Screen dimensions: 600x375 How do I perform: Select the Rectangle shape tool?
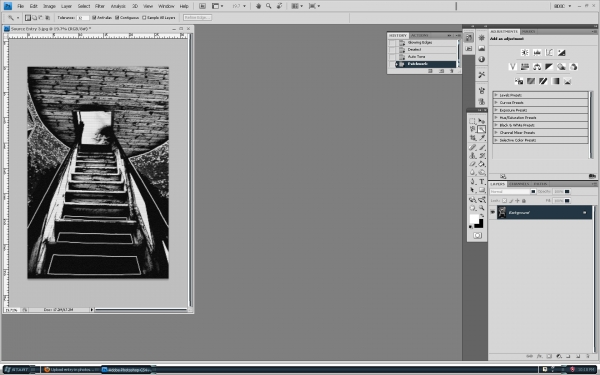482,190
